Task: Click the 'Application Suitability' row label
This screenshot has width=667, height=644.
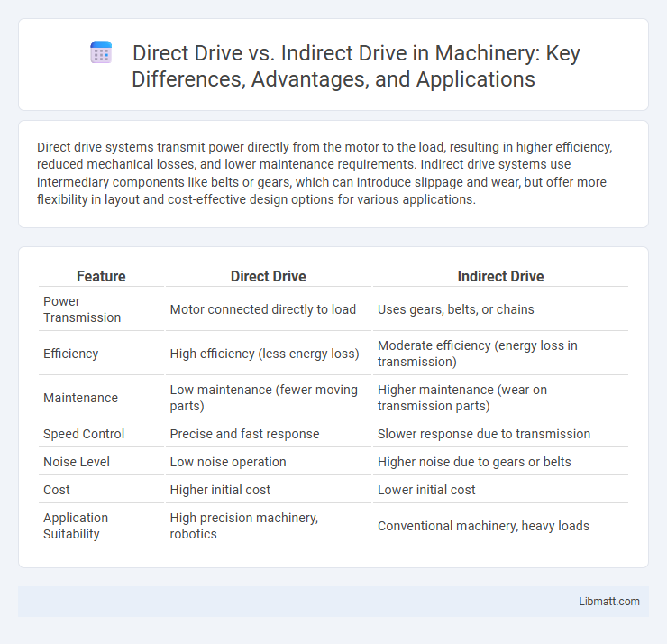Action: [101, 526]
